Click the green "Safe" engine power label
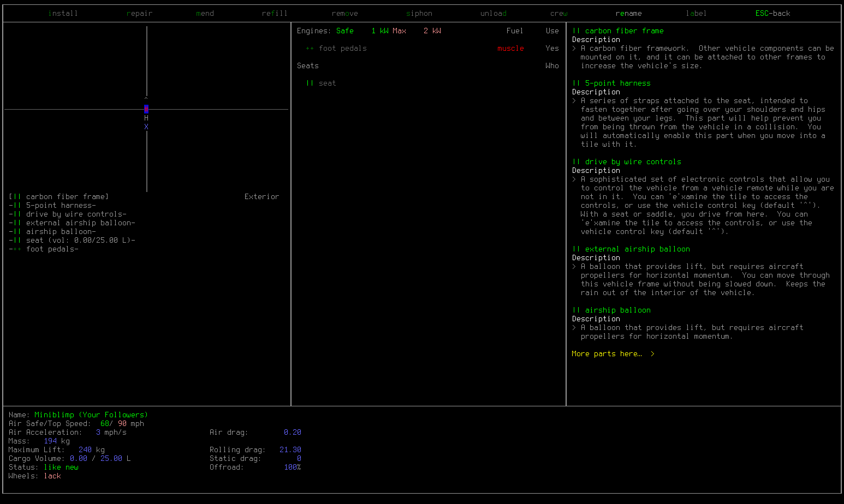 344,31
